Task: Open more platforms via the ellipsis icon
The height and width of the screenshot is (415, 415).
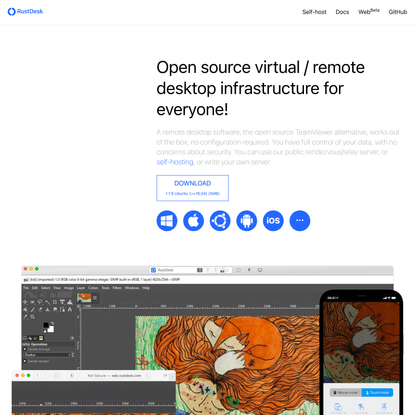Action: pyautogui.click(x=300, y=221)
